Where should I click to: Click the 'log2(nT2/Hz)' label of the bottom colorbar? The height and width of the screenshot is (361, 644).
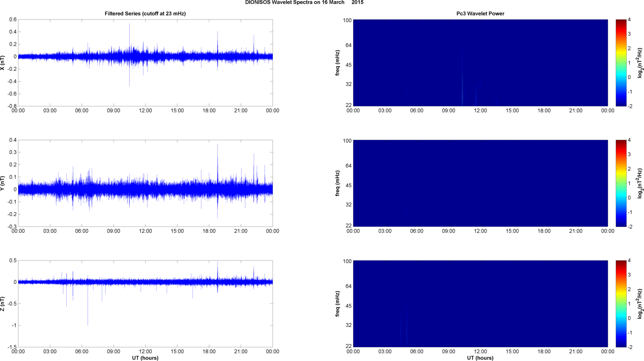[640, 304]
